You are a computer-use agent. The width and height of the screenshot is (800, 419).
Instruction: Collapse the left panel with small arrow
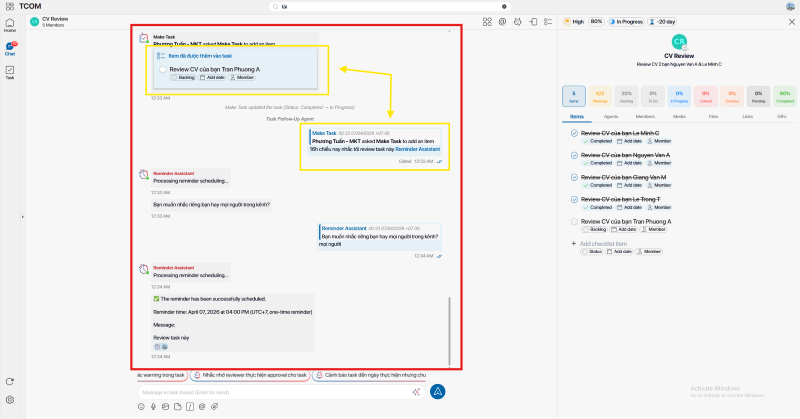tap(22, 217)
